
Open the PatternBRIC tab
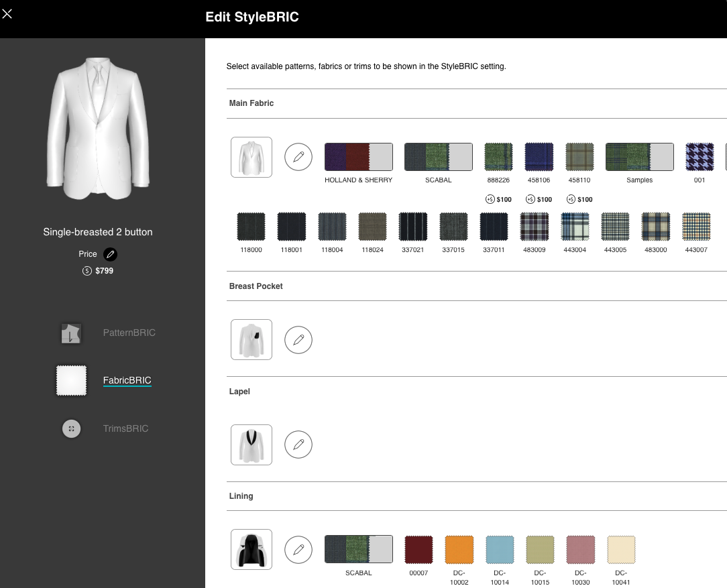129,333
